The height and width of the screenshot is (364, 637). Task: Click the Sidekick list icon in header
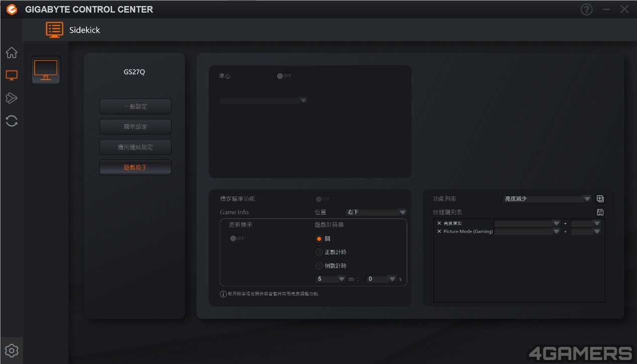coord(54,30)
